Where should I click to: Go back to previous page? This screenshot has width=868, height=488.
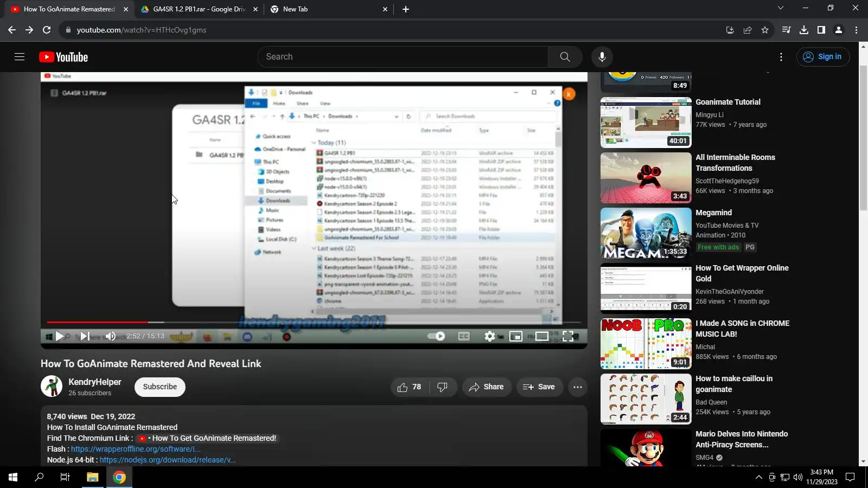coord(12,30)
